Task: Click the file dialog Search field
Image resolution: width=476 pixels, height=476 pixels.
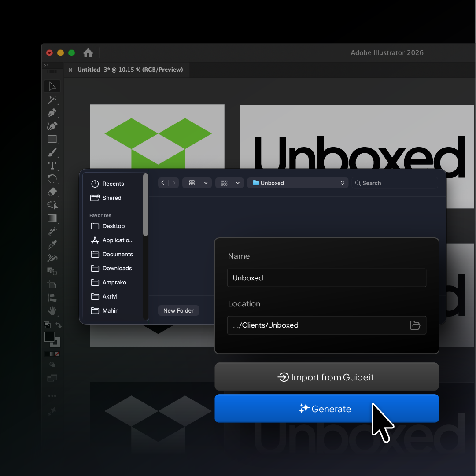Action: [395, 183]
